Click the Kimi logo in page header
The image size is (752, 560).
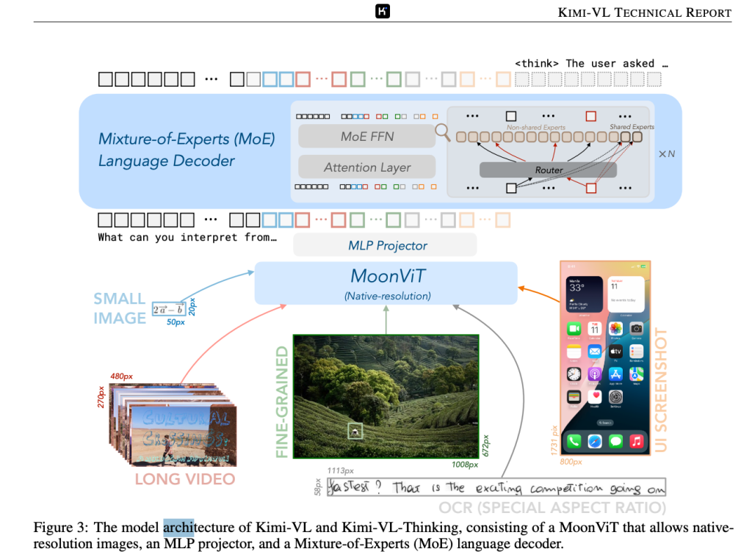coord(383,11)
